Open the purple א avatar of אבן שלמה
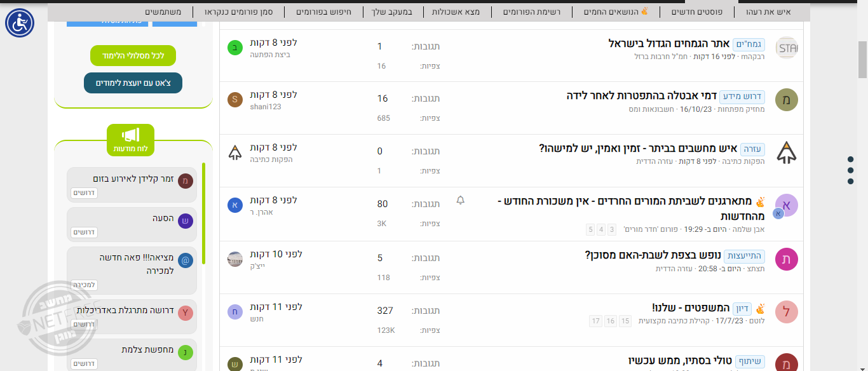Viewport: 868px width, 371px height. 787,205
